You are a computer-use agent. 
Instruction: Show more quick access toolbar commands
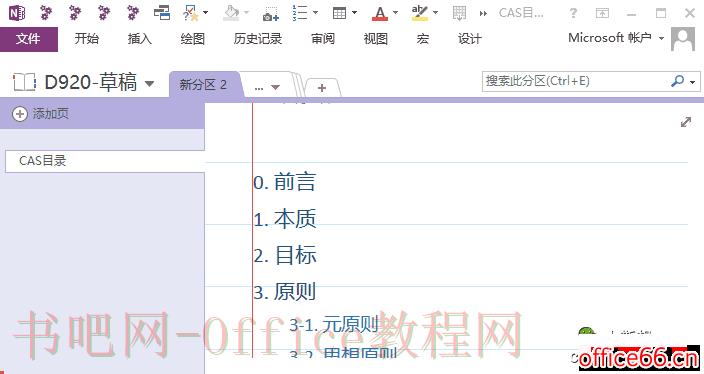484,13
